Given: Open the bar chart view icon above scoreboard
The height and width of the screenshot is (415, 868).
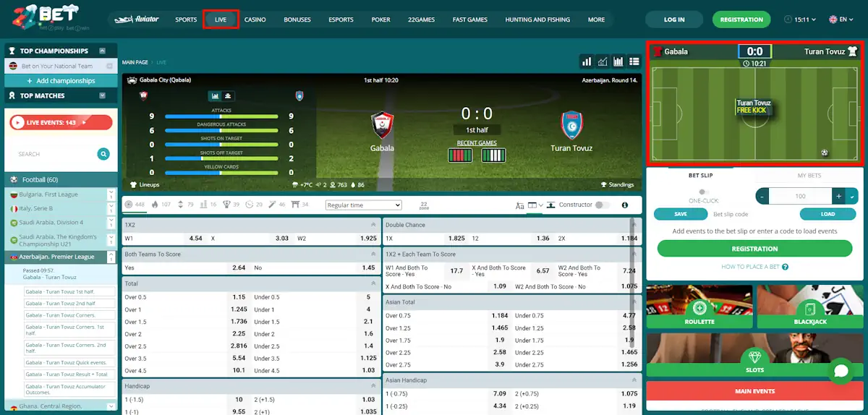Looking at the screenshot, I should pyautogui.click(x=587, y=62).
